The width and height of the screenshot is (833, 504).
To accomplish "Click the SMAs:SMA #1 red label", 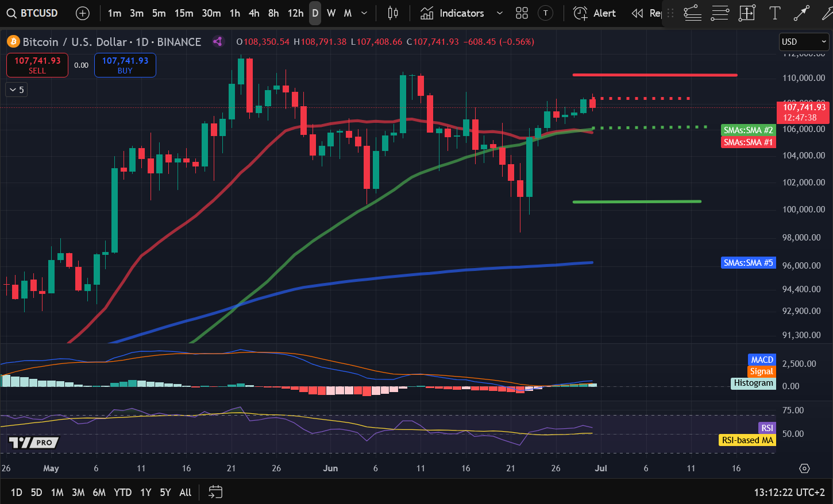I will 749,142.
